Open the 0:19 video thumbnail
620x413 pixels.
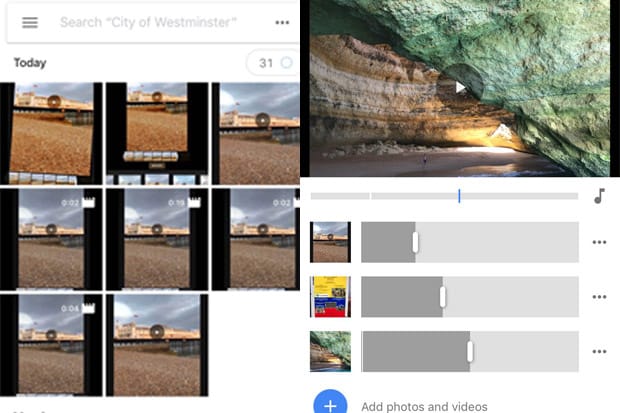(157, 239)
